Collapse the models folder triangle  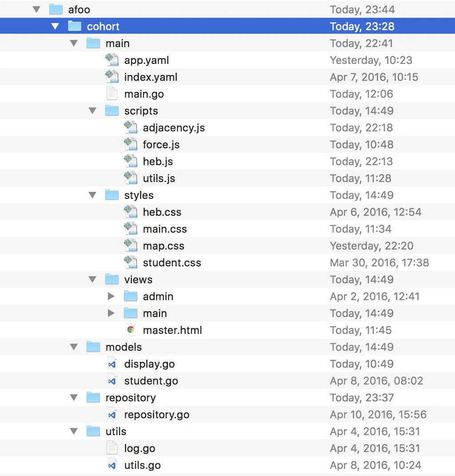[74, 347]
